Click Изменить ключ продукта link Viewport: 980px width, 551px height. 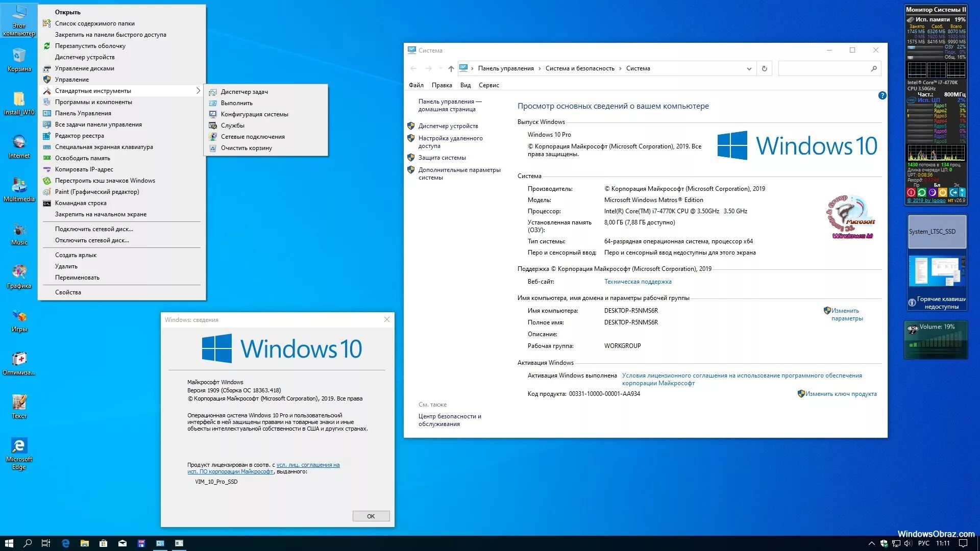pyautogui.click(x=841, y=394)
